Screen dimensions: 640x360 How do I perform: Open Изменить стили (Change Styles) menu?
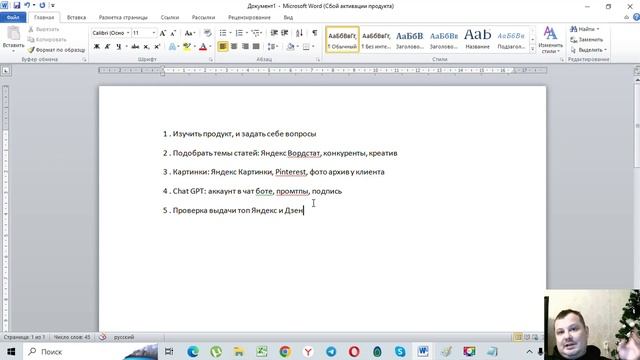pos(550,40)
